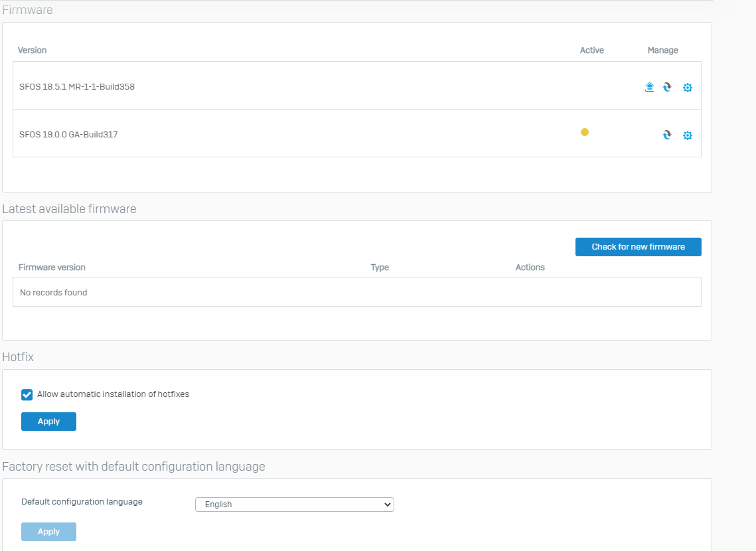Image resolution: width=756 pixels, height=551 pixels.
Task: Uncheck Allow automatic installation of hotfixes
Action: pyautogui.click(x=27, y=395)
